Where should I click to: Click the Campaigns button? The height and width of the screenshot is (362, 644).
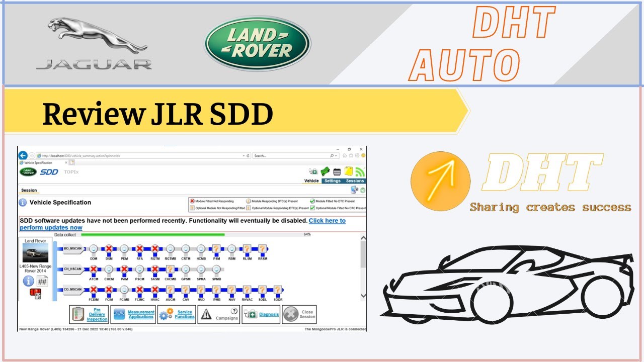point(219,314)
